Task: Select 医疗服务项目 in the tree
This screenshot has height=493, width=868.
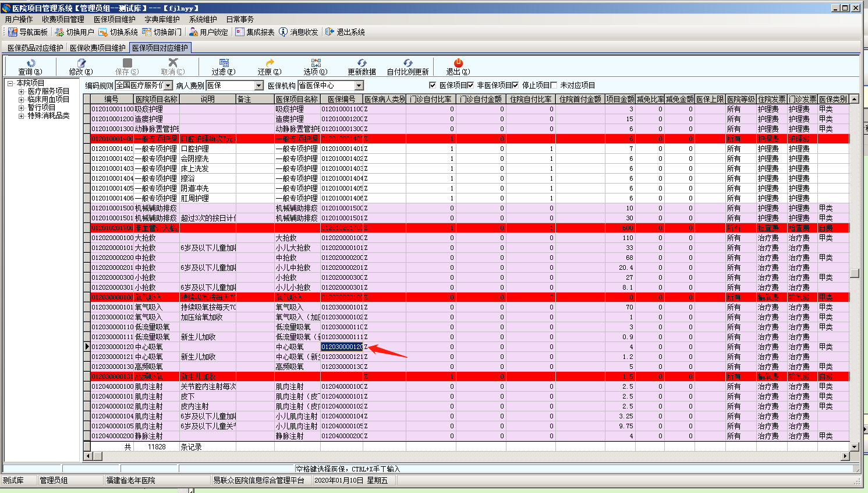Action: click(x=48, y=91)
